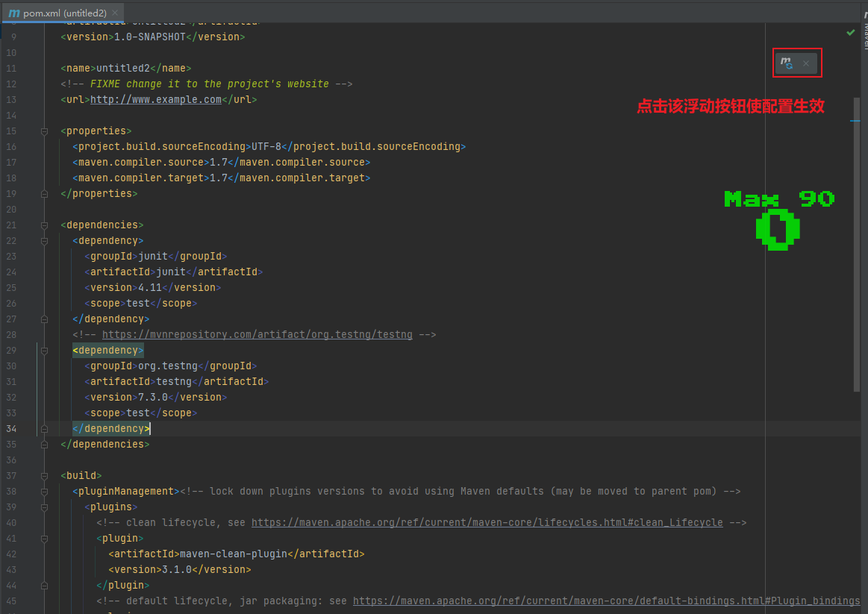868x614 pixels.
Task: Collapse the <build> block on line 37
Action: click(x=44, y=476)
